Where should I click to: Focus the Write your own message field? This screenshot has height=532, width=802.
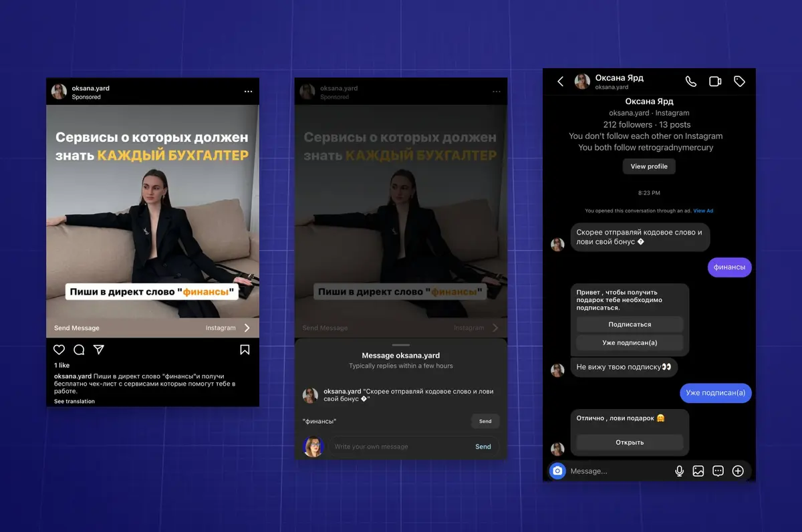[x=398, y=446]
